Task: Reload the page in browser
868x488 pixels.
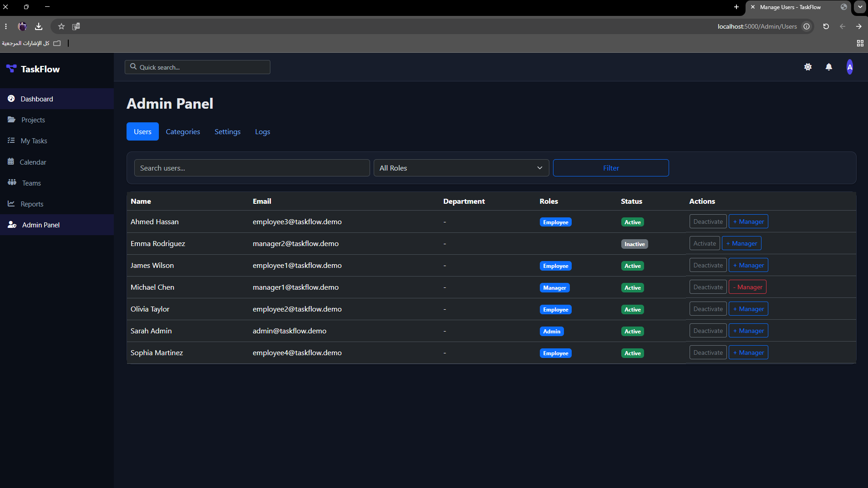Action: [826, 26]
